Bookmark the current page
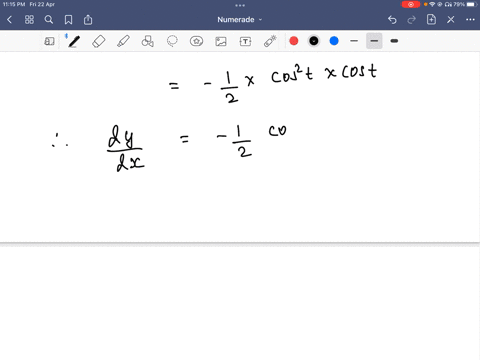The image size is (480, 360). (68, 20)
